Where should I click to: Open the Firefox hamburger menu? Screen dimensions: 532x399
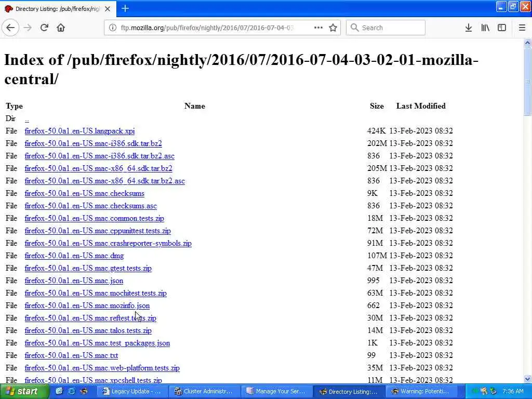point(522,28)
